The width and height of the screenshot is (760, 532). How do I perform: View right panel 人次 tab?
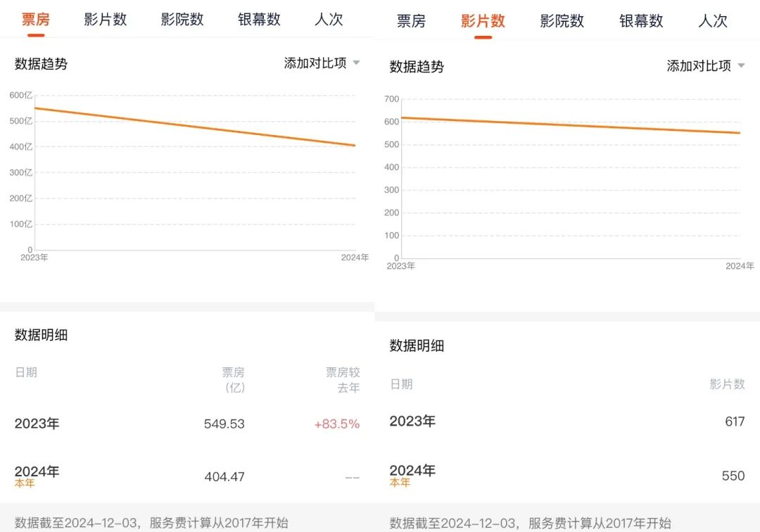(713, 21)
